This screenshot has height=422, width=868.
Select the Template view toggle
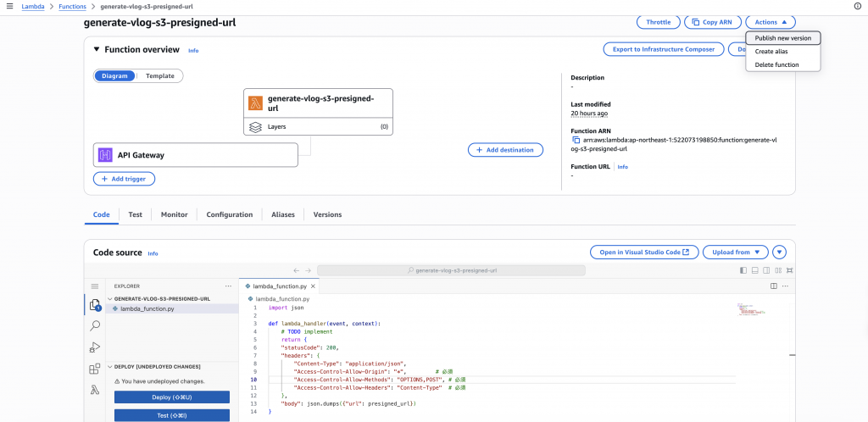[160, 75]
